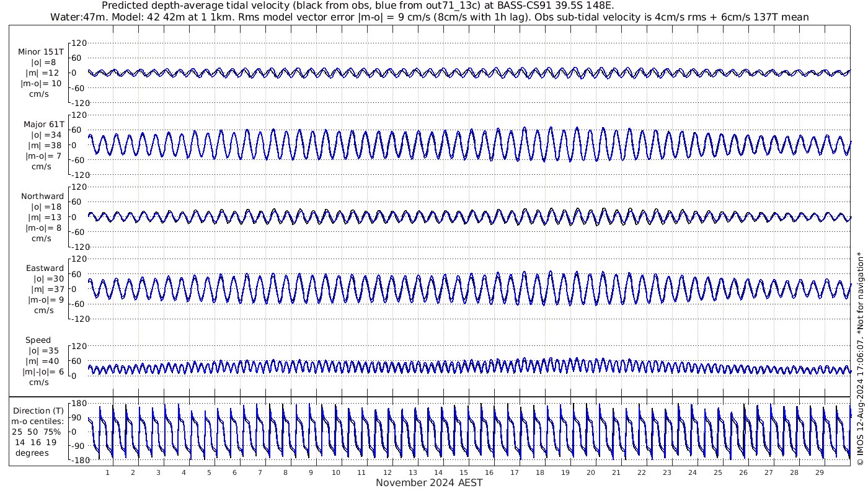Image resolution: width=868 pixels, height=496 pixels.
Task: Click the '-90' tick on Direction axis
Action: tap(78, 446)
